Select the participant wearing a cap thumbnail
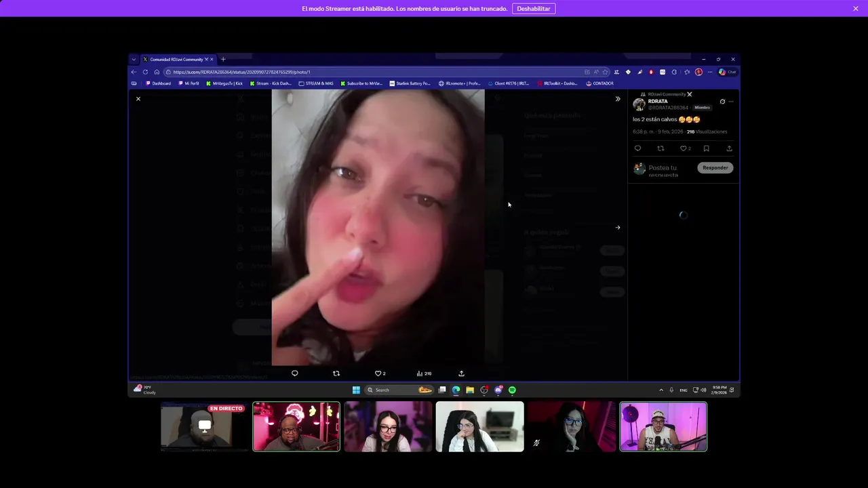This screenshot has height=488, width=868. (x=663, y=426)
